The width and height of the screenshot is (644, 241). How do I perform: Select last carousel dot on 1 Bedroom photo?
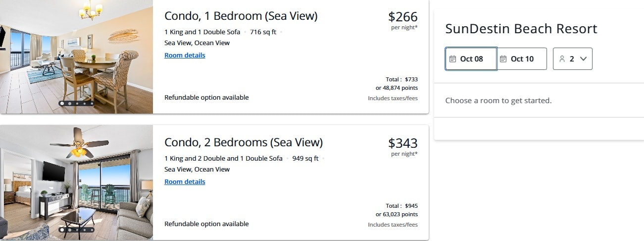tap(92, 104)
